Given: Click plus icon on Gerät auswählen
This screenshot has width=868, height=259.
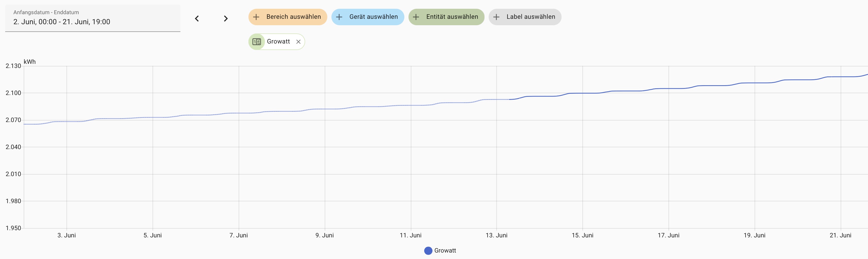Looking at the screenshot, I should tap(339, 17).
